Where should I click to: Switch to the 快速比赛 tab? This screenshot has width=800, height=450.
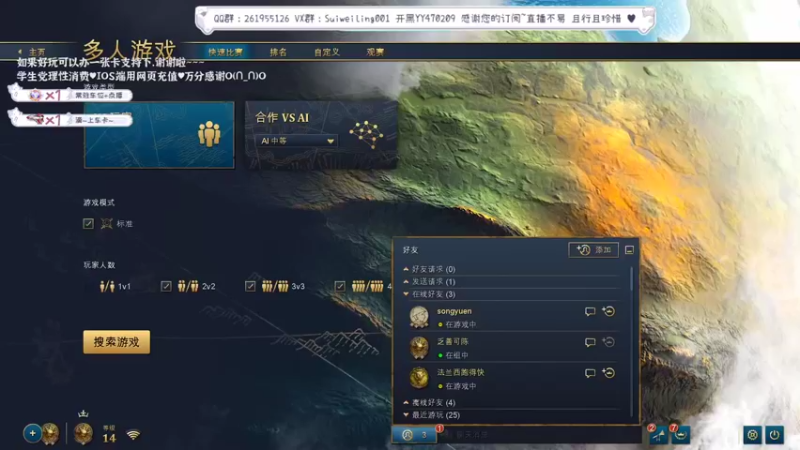coord(225,52)
